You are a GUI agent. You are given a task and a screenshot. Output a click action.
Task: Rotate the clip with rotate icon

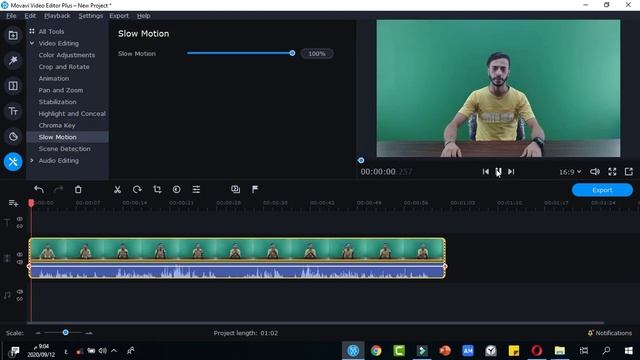click(x=137, y=189)
